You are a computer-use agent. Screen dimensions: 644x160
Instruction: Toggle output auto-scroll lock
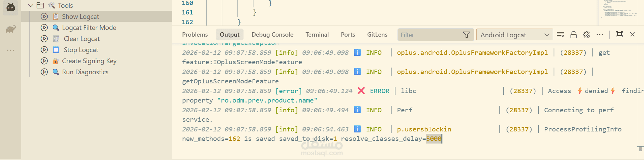click(574, 35)
